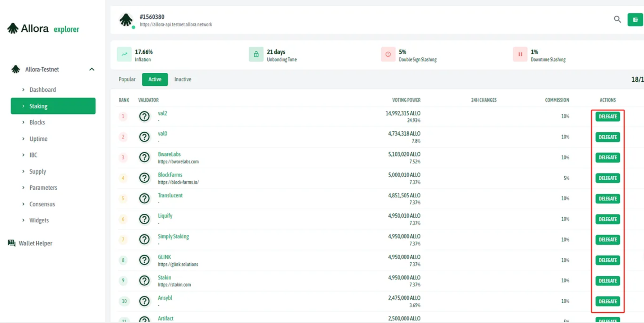Open the green wallet button at top right
Screen dimensions: 644x323
point(635,20)
